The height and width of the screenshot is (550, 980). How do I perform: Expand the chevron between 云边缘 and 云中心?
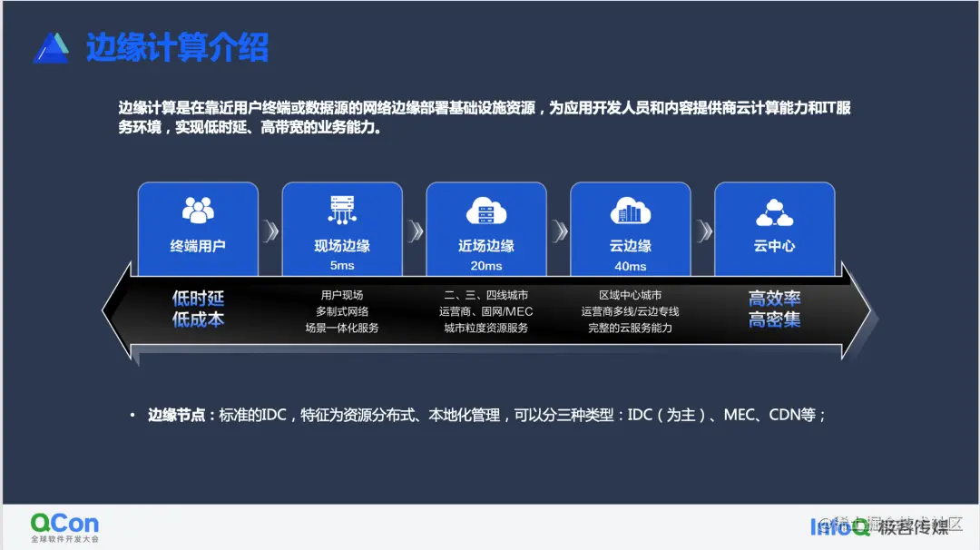(702, 231)
